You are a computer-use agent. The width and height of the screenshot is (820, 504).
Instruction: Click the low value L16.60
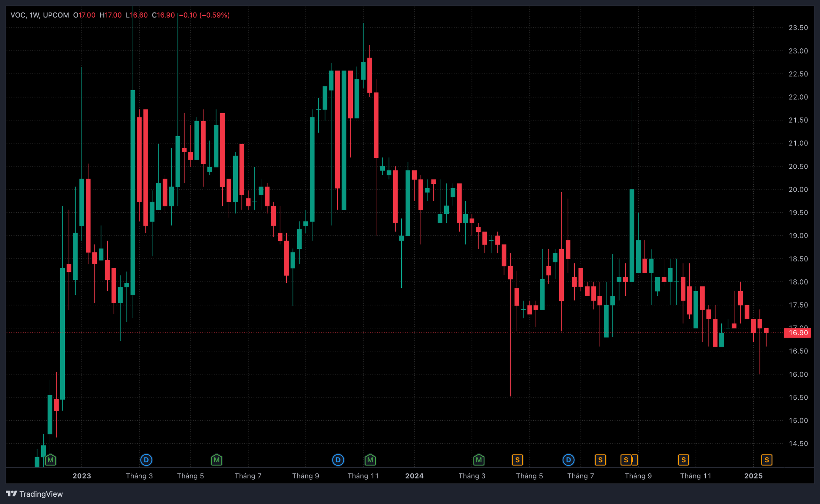[x=137, y=15]
